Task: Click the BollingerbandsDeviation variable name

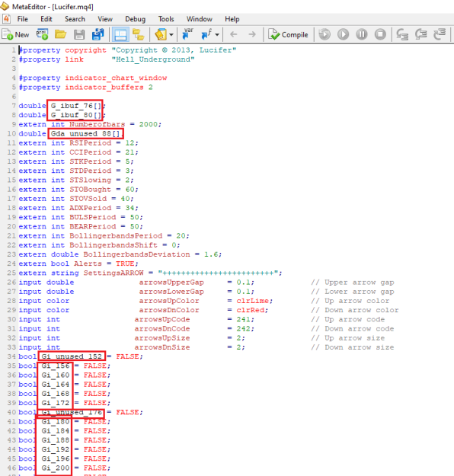Action: point(136,254)
